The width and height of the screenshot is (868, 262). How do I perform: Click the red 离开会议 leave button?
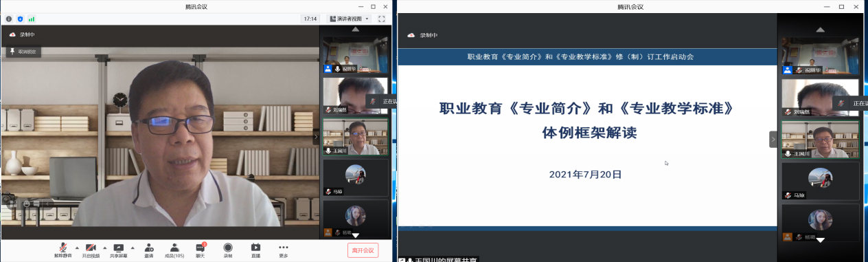click(363, 250)
